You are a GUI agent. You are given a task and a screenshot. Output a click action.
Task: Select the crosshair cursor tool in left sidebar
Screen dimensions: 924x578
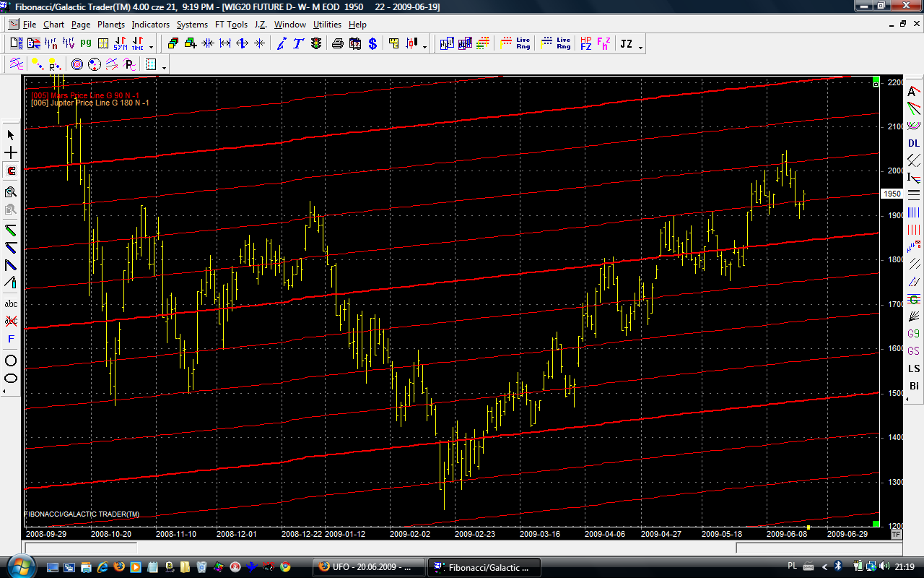[11, 153]
